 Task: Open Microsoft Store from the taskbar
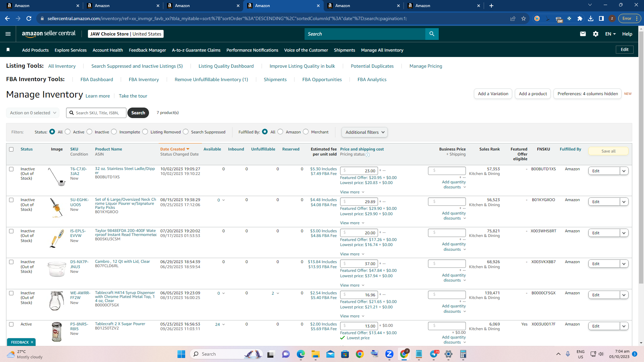point(345,354)
